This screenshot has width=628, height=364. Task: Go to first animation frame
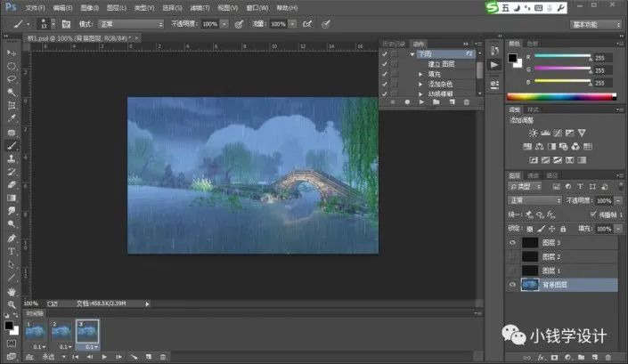(x=76, y=357)
